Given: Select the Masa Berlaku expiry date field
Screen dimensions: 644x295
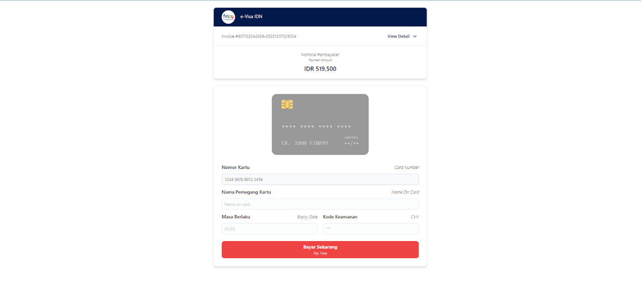Looking at the screenshot, I should pos(270,229).
